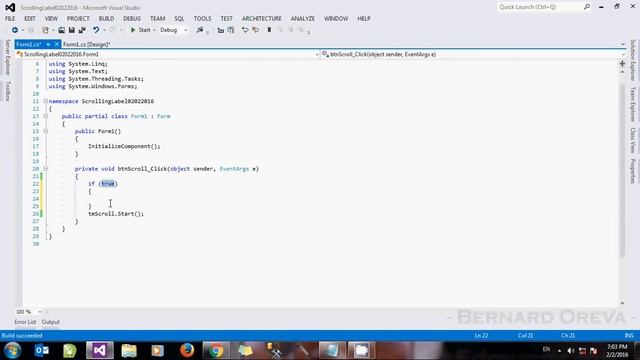Click the highlighted true keyword in the if
This screenshot has width=640, height=360.
(x=108, y=184)
